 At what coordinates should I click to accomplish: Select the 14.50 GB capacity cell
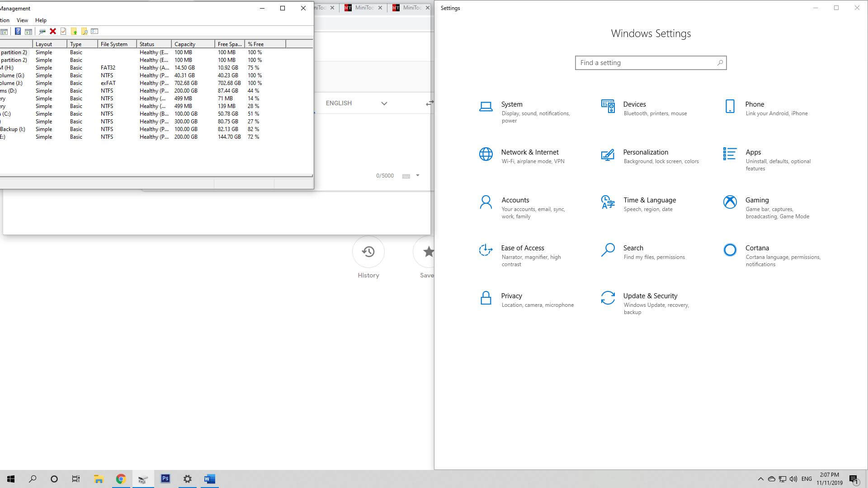pos(184,68)
